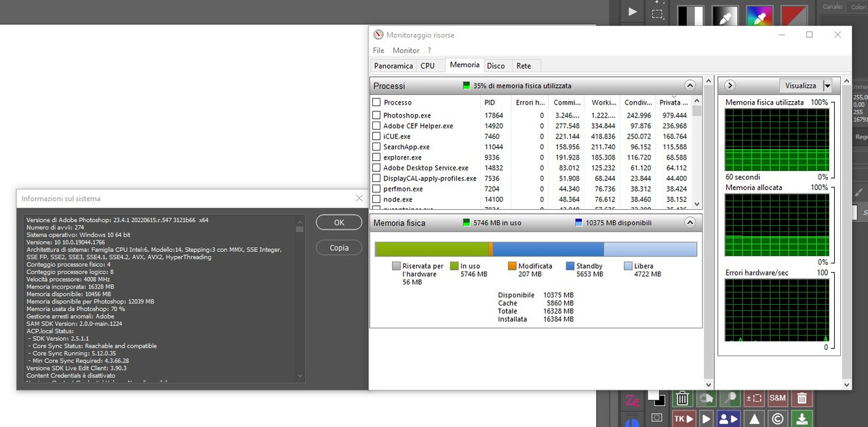Check the Adobe Desktop Service.exe checkbox
868x427 pixels.
coord(376,168)
